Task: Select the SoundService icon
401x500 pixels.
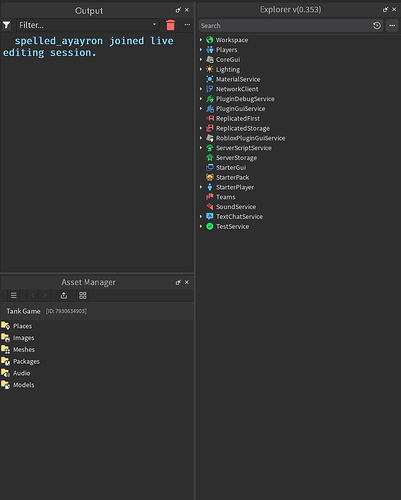Action: tap(210, 207)
